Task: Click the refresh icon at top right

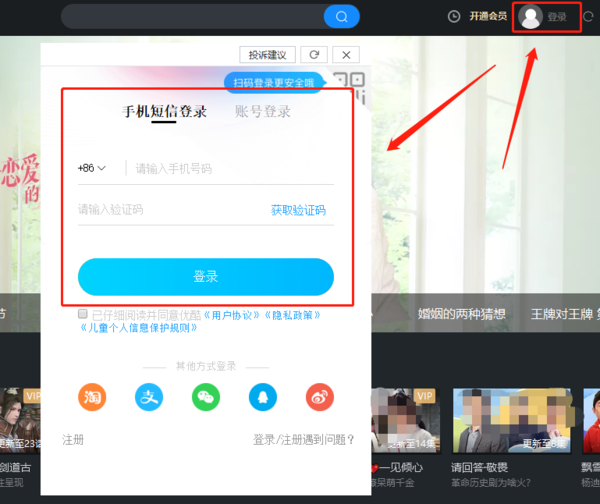Action: [588, 16]
